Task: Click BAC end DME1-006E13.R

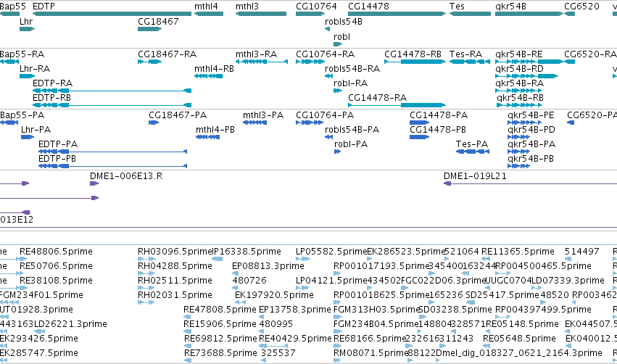Action: pos(94,183)
